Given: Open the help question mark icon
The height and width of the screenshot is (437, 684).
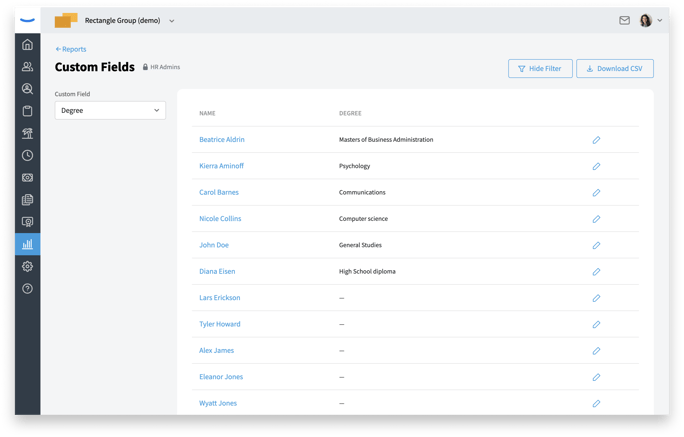Looking at the screenshot, I should pos(27,288).
